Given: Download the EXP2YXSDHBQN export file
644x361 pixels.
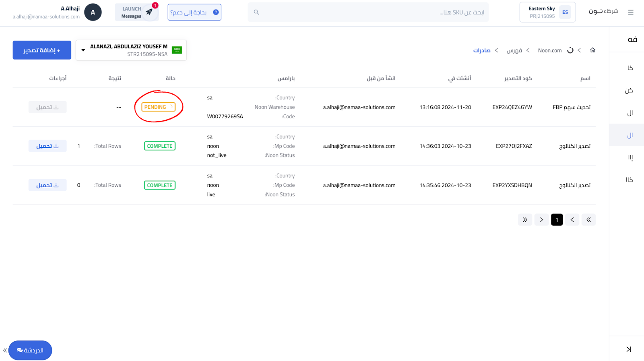Looking at the screenshot, I should click(47, 185).
